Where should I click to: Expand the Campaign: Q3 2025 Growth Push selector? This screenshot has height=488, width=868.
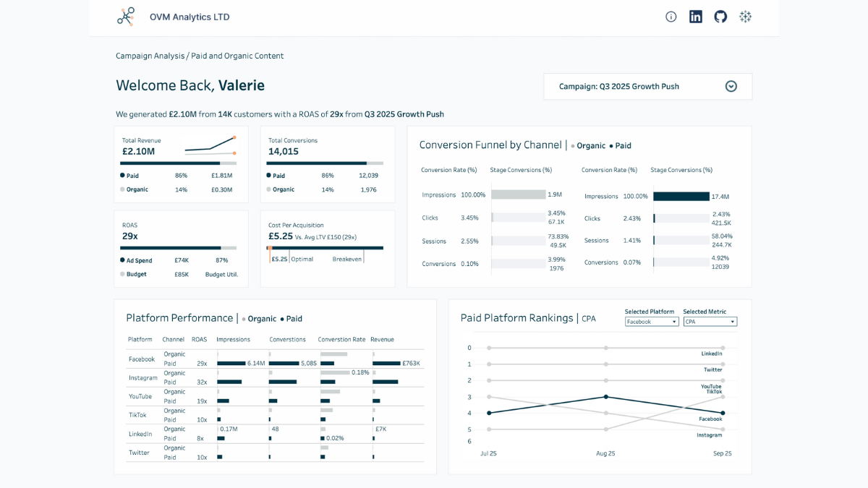647,86
